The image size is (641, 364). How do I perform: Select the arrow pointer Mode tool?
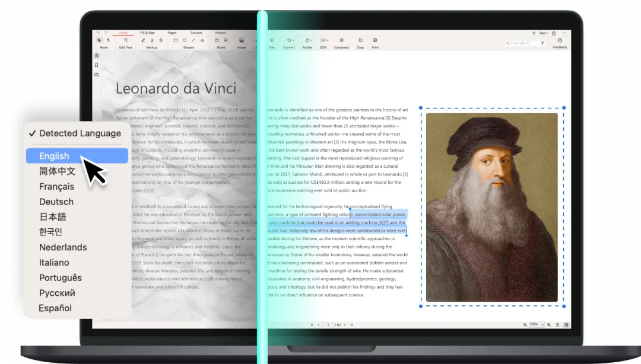99,40
